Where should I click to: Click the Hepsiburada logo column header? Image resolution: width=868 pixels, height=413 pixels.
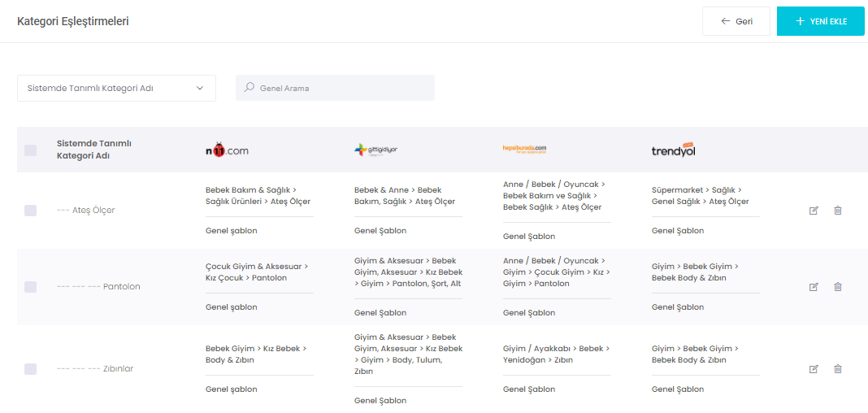[x=524, y=149]
